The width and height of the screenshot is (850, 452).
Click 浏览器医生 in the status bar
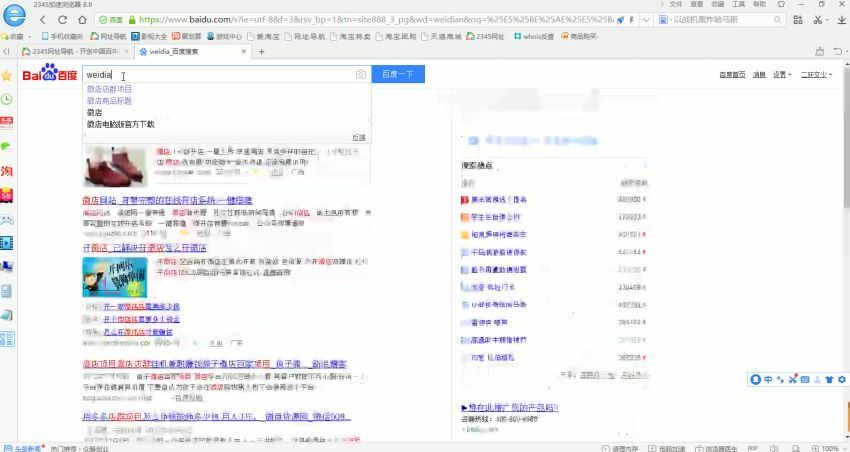click(x=716, y=448)
